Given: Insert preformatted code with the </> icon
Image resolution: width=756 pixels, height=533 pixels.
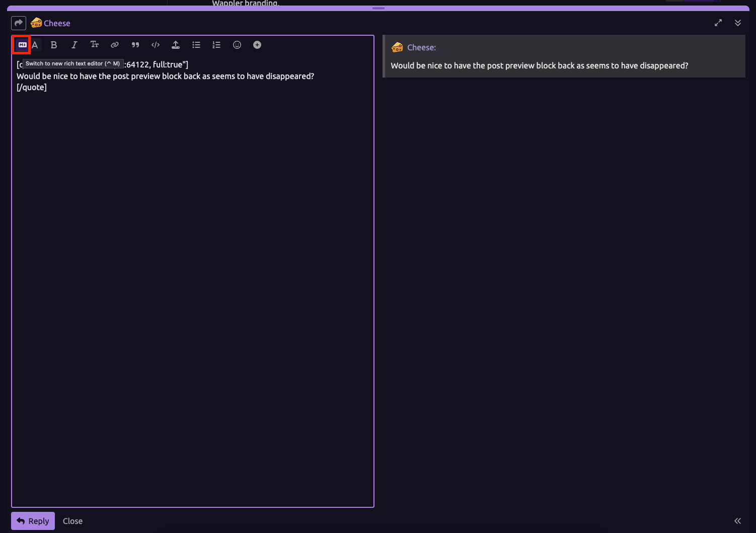Looking at the screenshot, I should pyautogui.click(x=156, y=45).
